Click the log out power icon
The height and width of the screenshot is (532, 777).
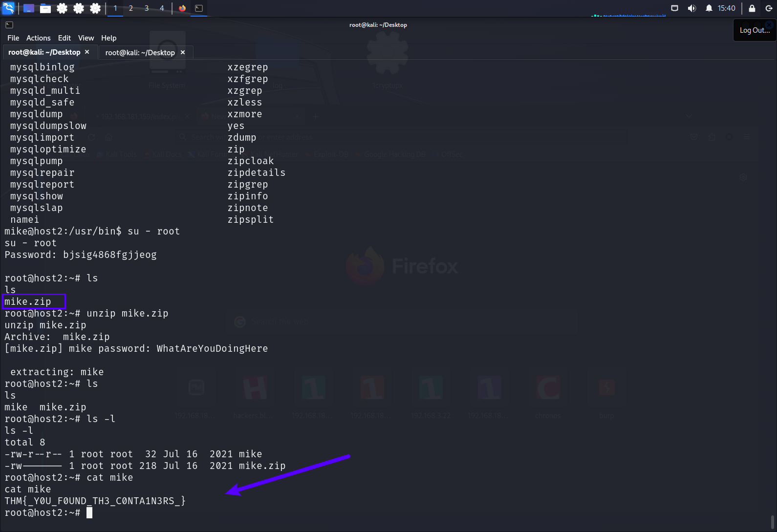769,8
